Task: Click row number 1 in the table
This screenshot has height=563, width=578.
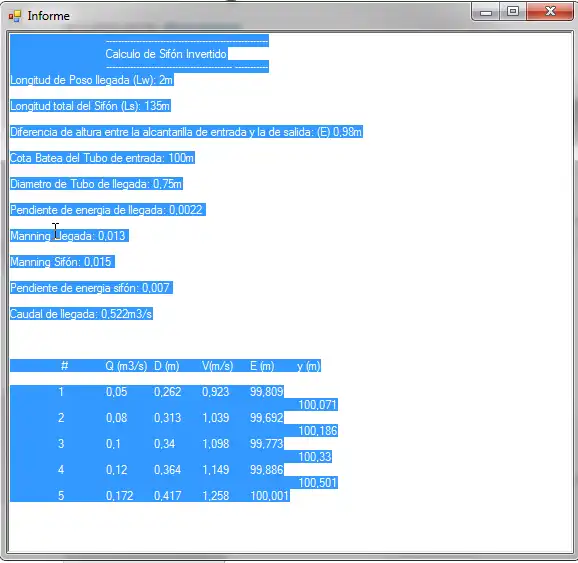Action: pyautogui.click(x=61, y=392)
